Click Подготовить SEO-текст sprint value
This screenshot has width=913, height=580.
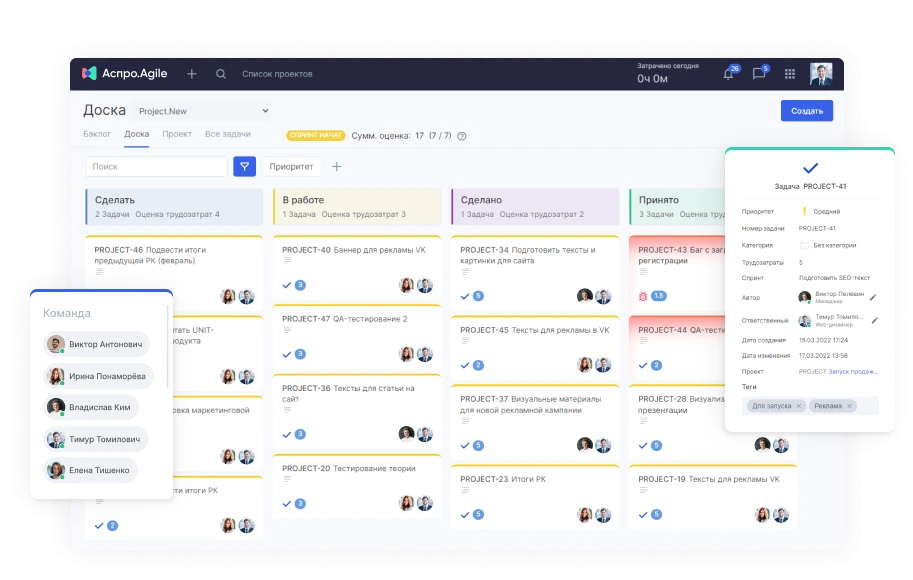pos(834,278)
